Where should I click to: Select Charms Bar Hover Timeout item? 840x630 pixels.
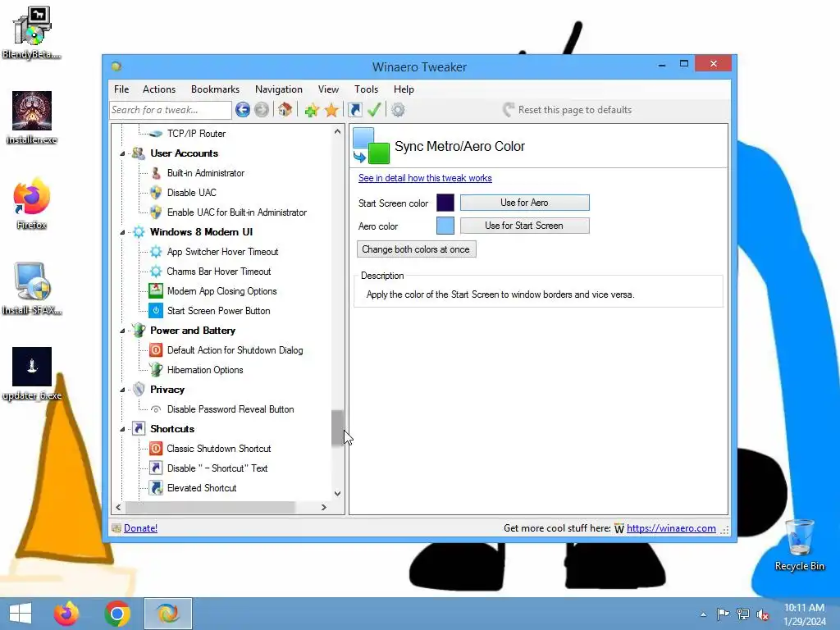[x=218, y=272]
